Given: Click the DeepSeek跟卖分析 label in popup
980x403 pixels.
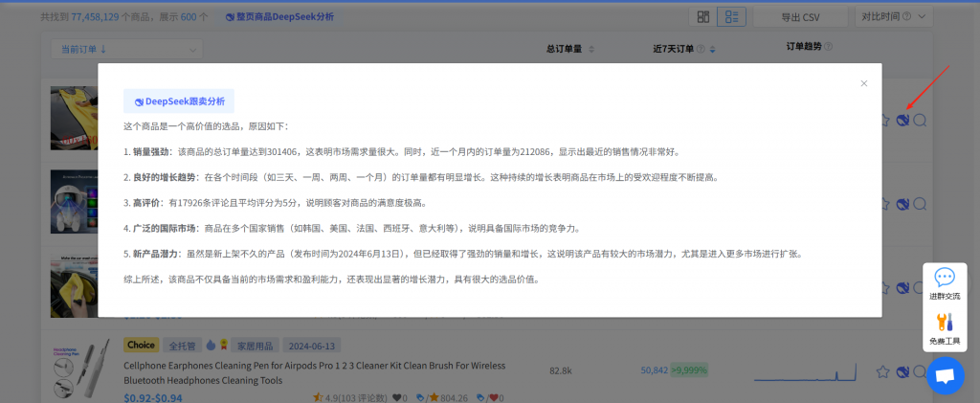Looking at the screenshot, I should click(x=179, y=101).
